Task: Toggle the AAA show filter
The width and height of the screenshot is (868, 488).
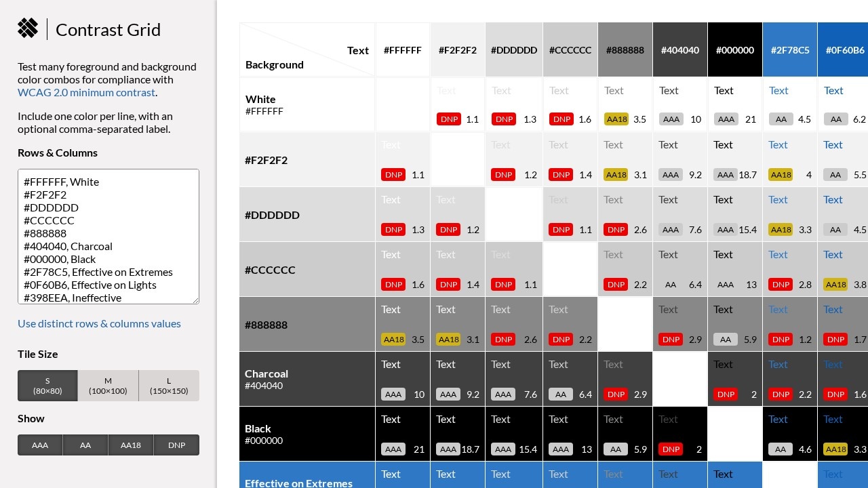Action: [x=40, y=445]
